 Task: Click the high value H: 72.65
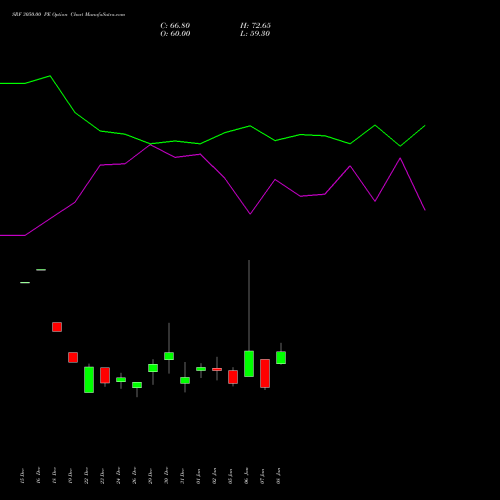click(255, 26)
